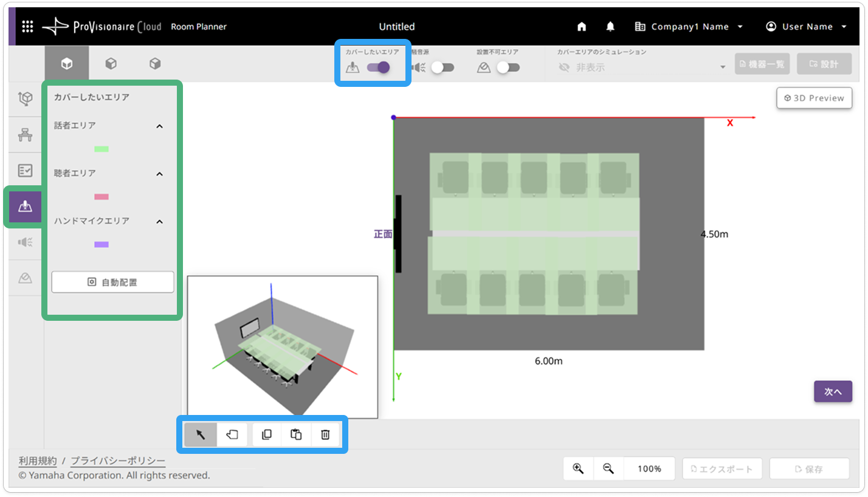Enable the 設置不可エリア switch

[508, 67]
